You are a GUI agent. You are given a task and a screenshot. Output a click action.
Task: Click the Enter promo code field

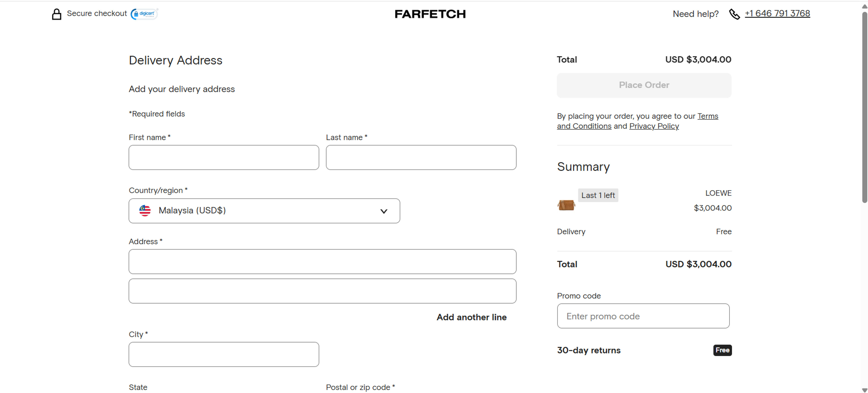tap(643, 316)
